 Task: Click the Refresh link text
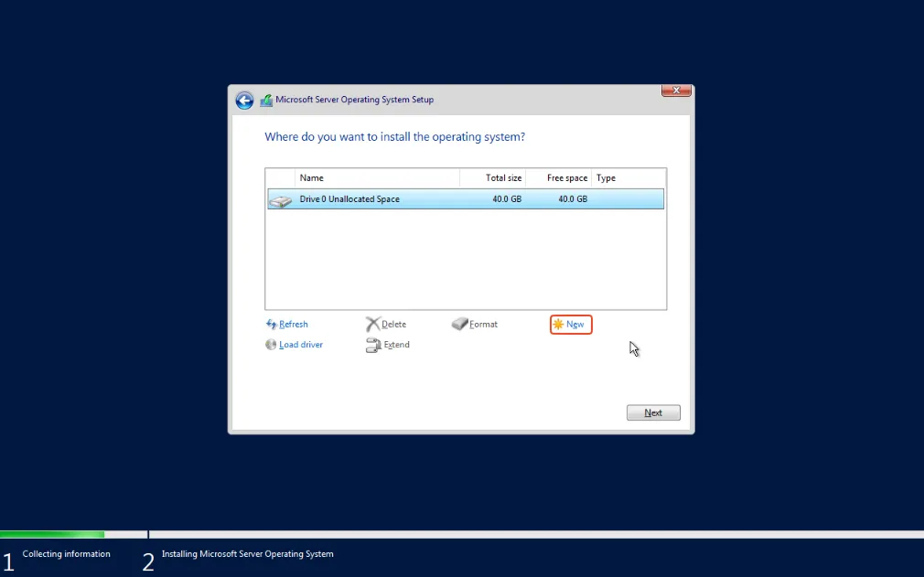(x=293, y=324)
